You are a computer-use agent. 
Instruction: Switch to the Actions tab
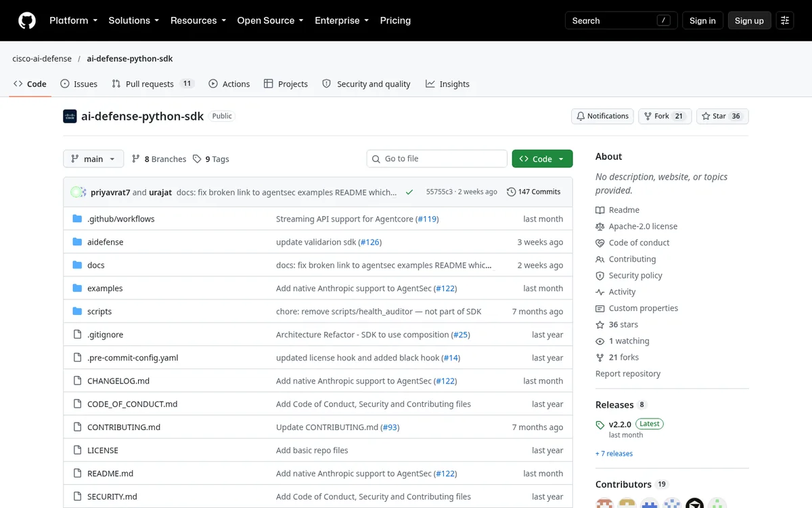pos(229,84)
